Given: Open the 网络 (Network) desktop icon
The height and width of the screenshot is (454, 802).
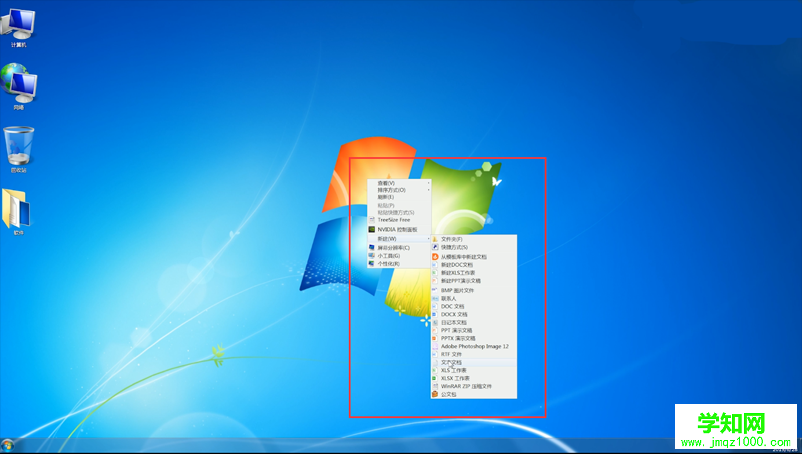Looking at the screenshot, I should pos(18,86).
